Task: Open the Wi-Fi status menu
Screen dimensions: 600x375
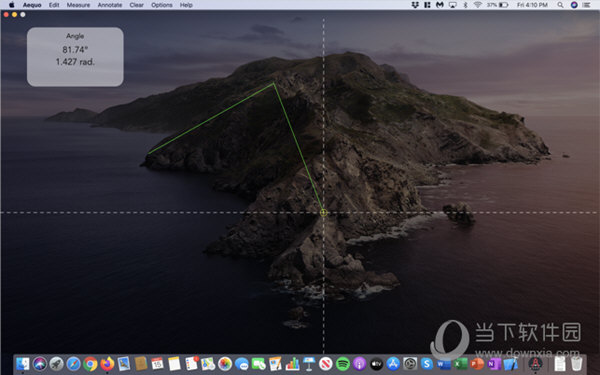Action: click(x=477, y=5)
